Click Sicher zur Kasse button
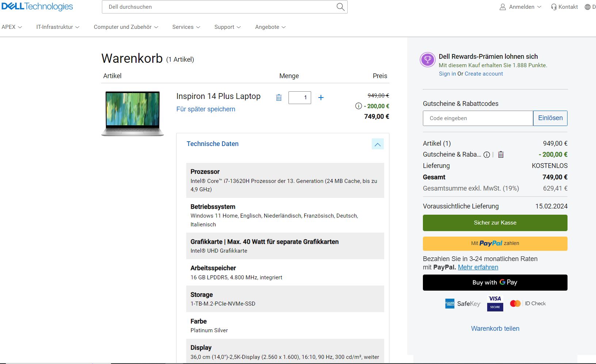Image resolution: width=596 pixels, height=364 pixels. click(x=495, y=223)
